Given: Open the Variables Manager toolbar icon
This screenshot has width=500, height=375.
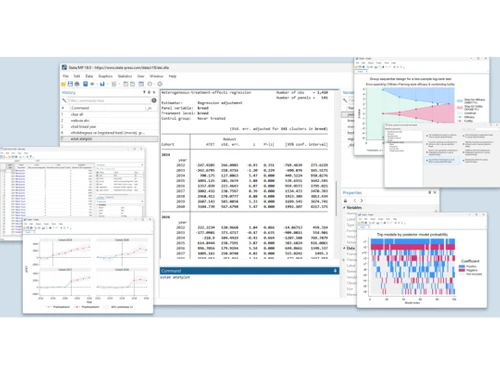Looking at the screenshot, I should [141, 84].
